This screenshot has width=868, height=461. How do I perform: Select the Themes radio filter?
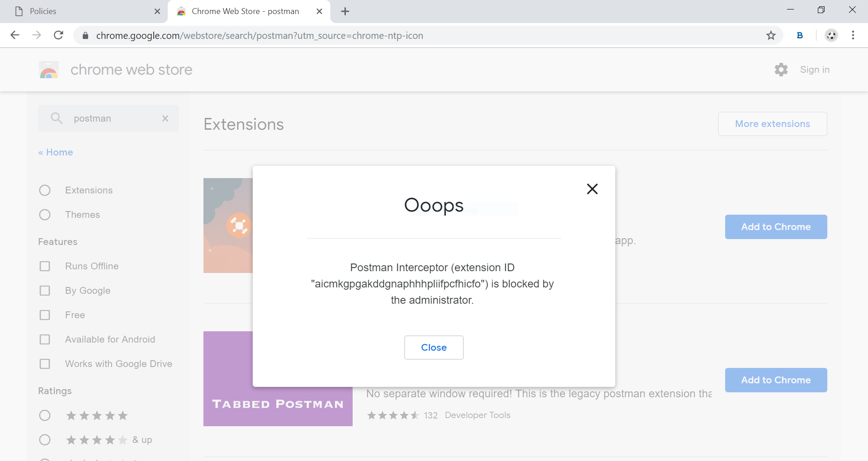pyautogui.click(x=45, y=215)
